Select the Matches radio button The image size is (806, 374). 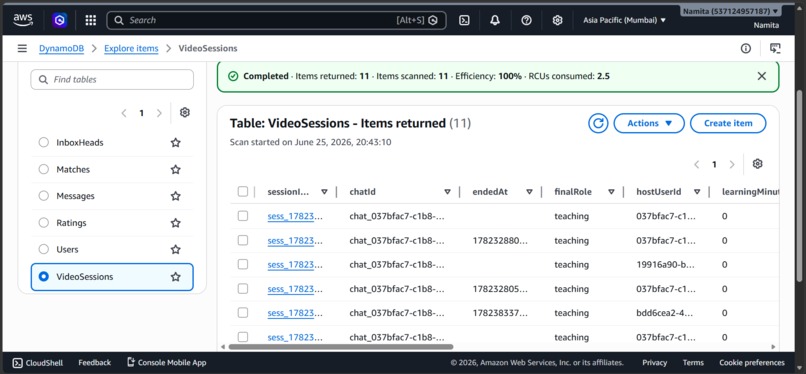tap(44, 169)
